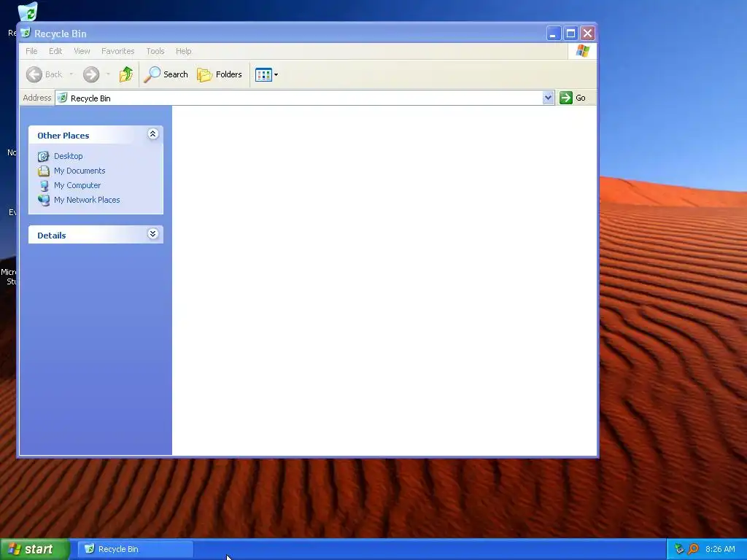Open My Documents from Other Places

[80, 171]
